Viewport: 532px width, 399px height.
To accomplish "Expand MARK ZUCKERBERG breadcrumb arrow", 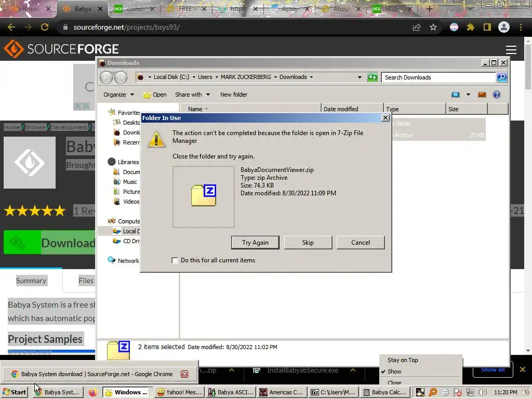I will pos(275,77).
